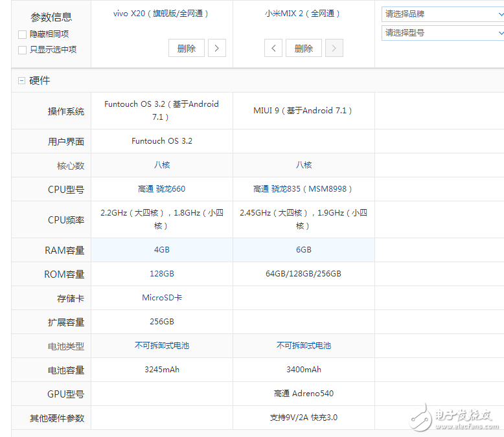Click vivo X20 八核 core count link
The image size is (504, 437).
(x=162, y=165)
